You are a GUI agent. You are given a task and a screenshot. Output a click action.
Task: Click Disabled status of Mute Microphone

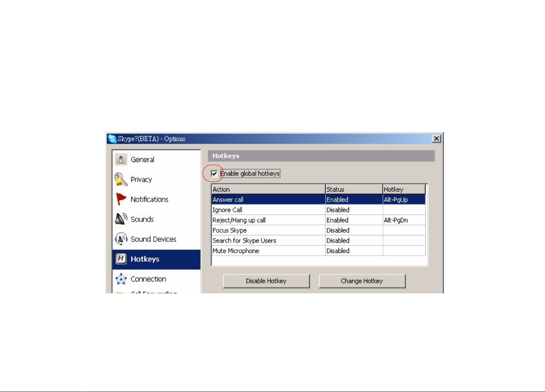(x=354, y=251)
